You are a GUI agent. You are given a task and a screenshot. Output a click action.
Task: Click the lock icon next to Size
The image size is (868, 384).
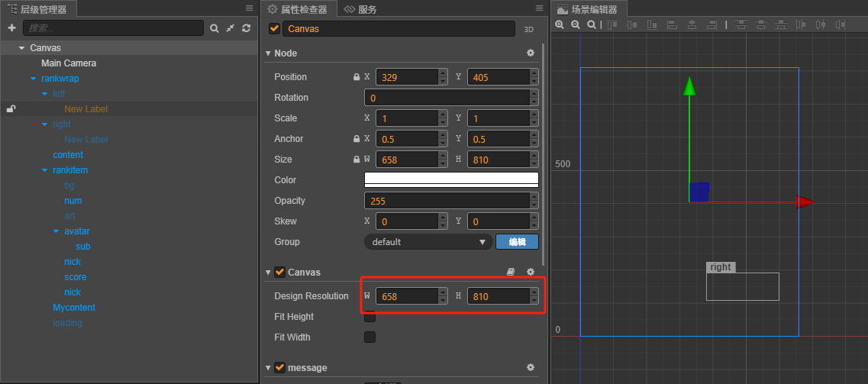point(356,160)
